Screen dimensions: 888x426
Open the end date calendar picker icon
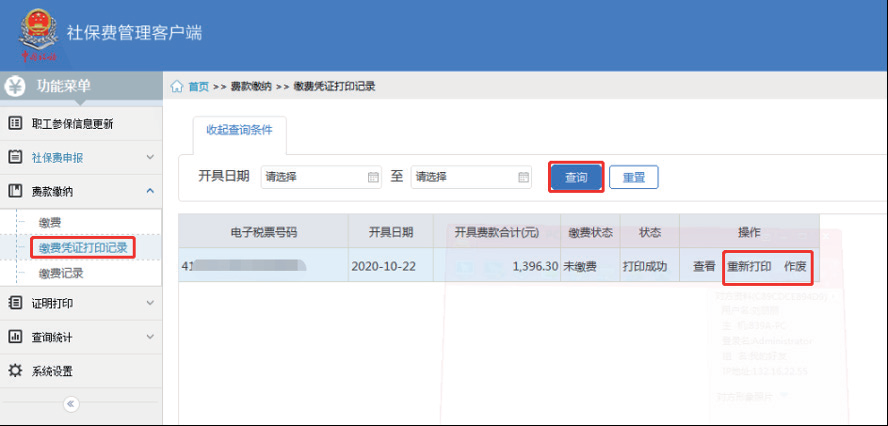[523, 177]
